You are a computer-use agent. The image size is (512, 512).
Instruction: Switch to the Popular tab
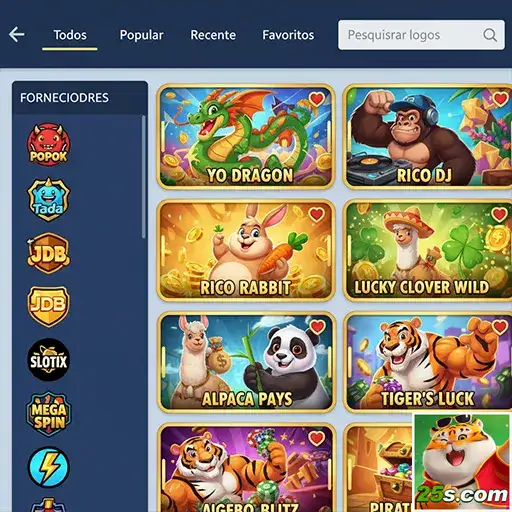[x=141, y=35]
